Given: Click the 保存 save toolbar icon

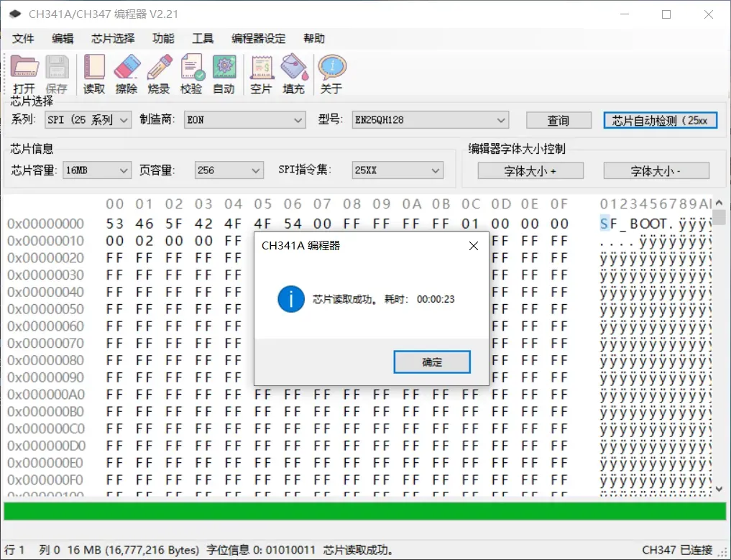Looking at the screenshot, I should 57,74.
